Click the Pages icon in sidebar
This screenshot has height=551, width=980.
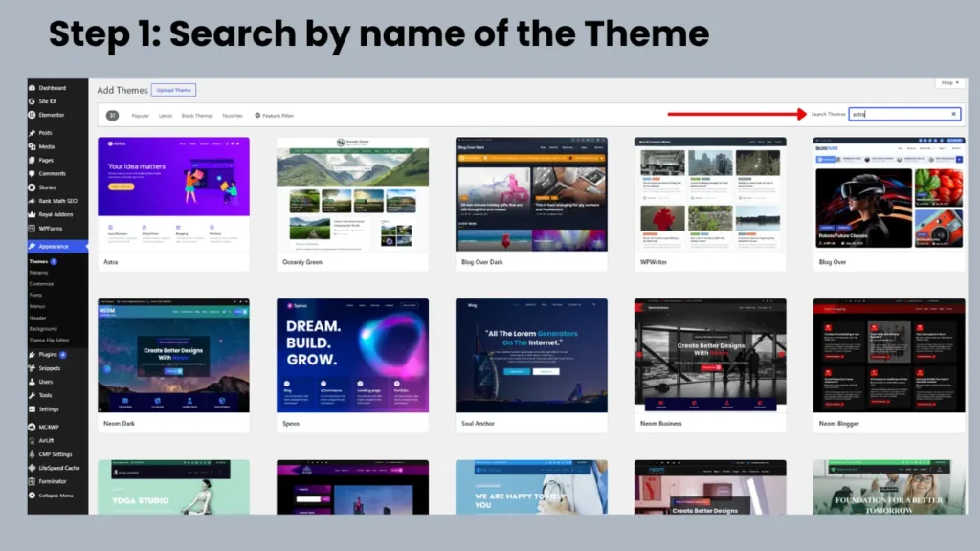32,160
